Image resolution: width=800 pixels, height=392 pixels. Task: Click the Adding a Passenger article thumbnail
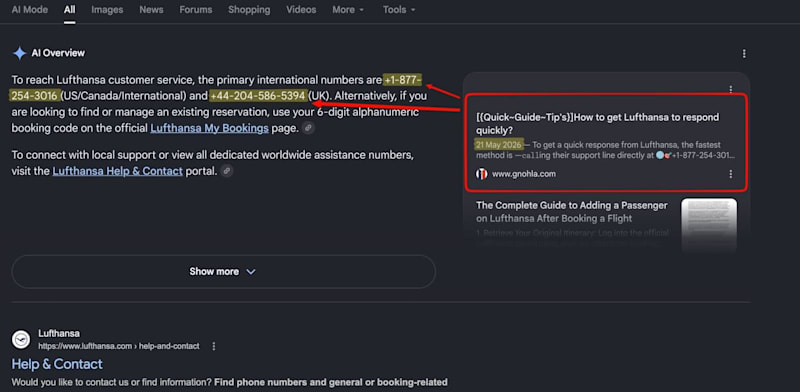[709, 225]
